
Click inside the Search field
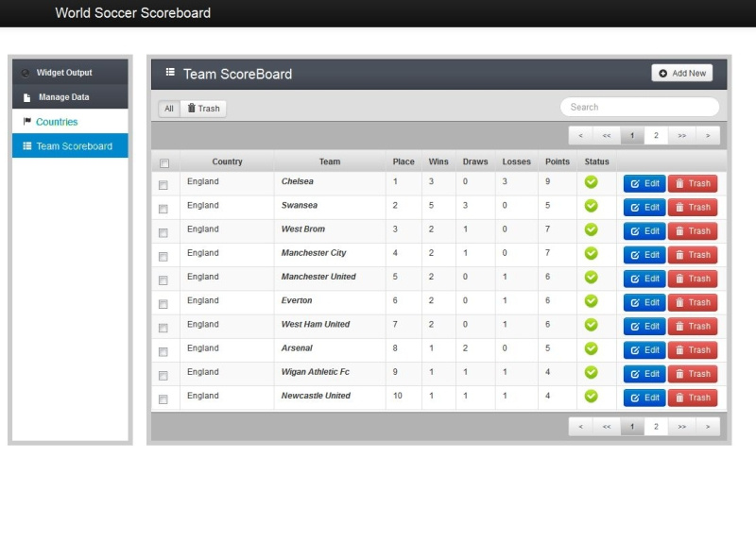point(640,107)
